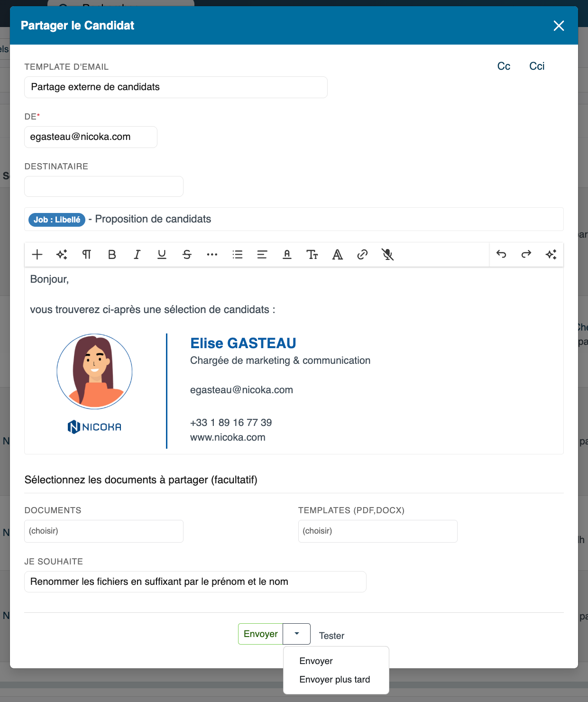Apply Strikethrough formatting icon
This screenshot has width=588, height=702.
187,255
